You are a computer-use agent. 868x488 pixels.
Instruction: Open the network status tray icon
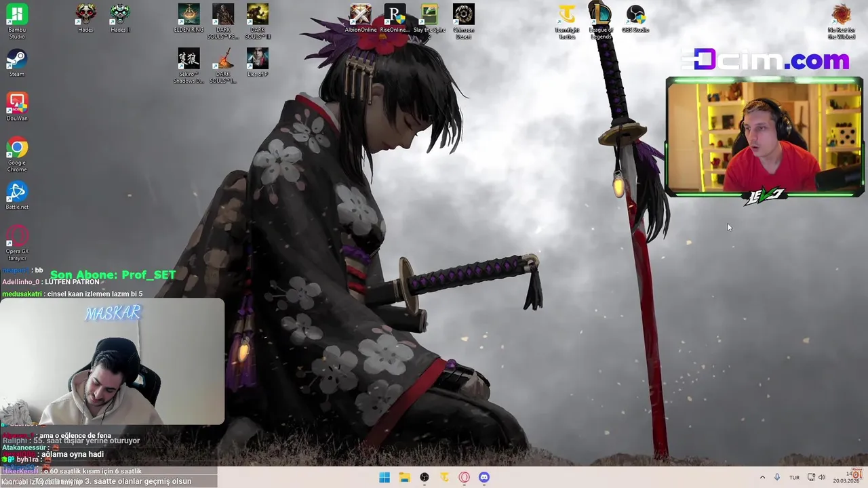811,478
